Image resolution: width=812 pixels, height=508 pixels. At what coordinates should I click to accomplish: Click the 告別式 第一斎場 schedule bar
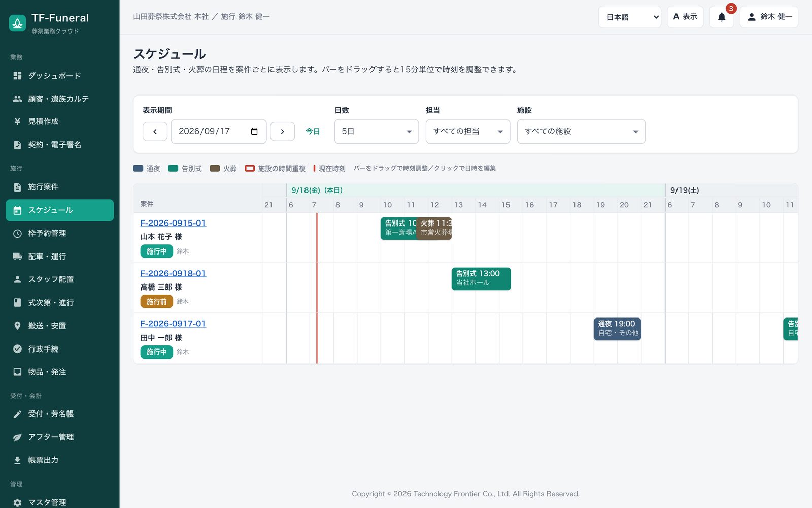[398, 229]
